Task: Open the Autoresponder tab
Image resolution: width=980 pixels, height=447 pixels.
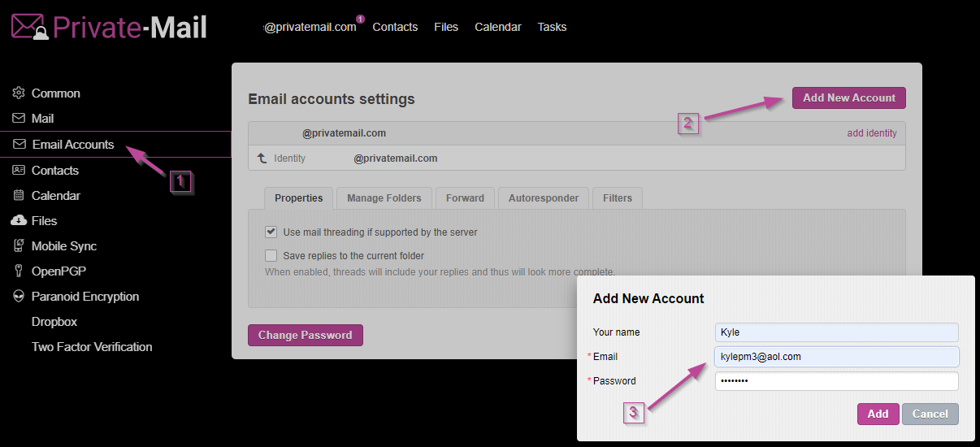Action: [543, 197]
